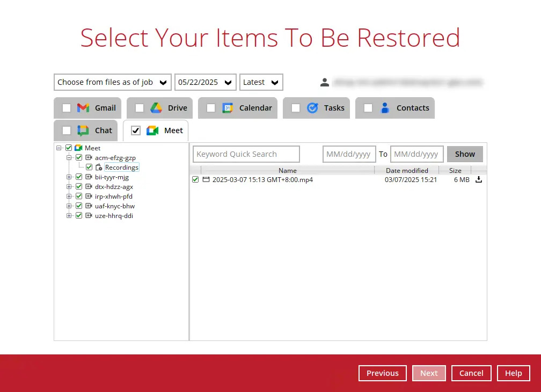Click the Gmail envelope icon
The image size is (541, 392).
(83, 108)
